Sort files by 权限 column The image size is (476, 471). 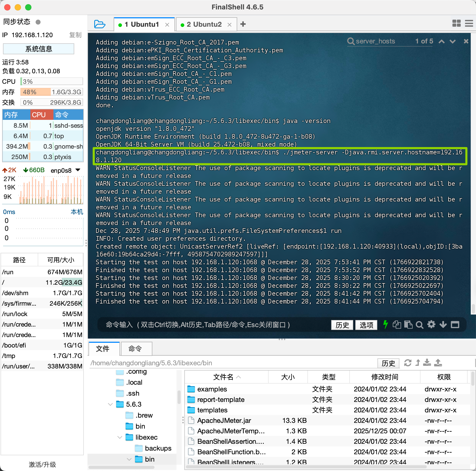pos(444,377)
